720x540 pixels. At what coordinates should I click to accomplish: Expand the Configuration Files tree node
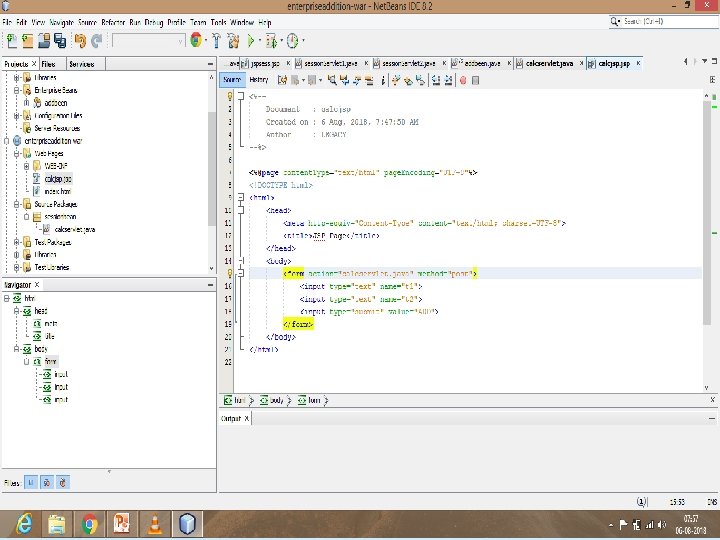click(17, 116)
